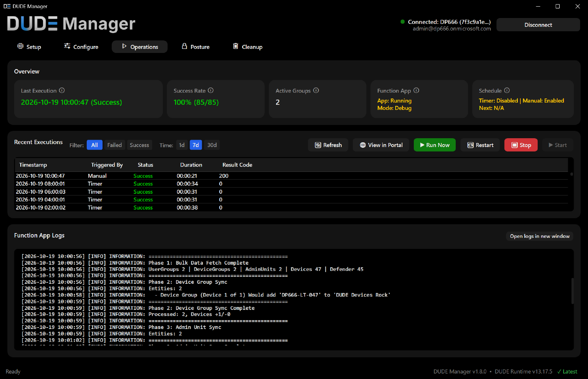
Task: Select execution row 2026-10-19 04:00:01
Action: tap(291, 199)
